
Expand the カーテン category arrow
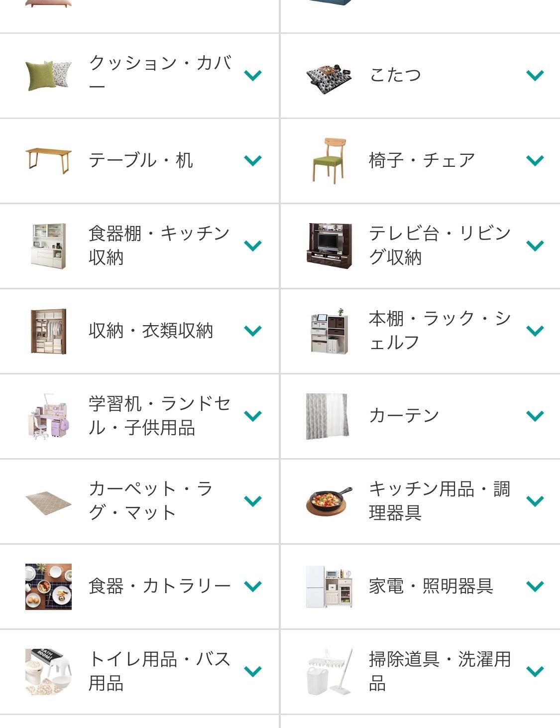tap(535, 416)
